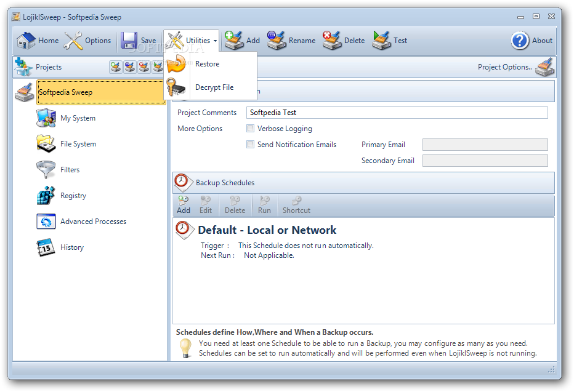Open My System section
The width and height of the screenshot is (574, 392).
click(x=67, y=118)
